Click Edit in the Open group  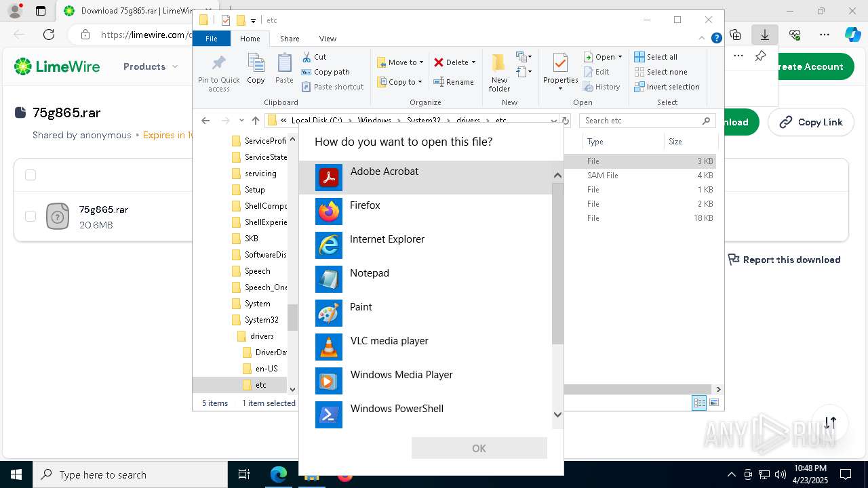pos(596,72)
